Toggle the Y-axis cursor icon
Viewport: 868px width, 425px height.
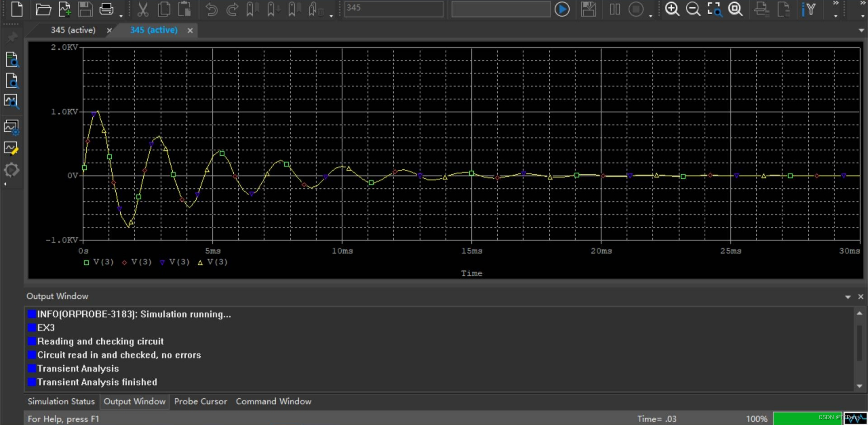809,9
